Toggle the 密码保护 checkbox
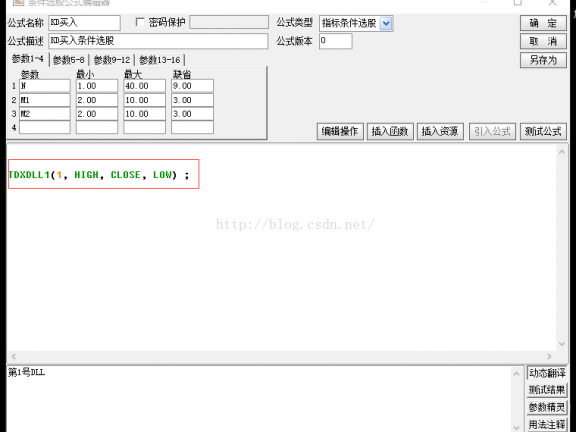 [140, 22]
